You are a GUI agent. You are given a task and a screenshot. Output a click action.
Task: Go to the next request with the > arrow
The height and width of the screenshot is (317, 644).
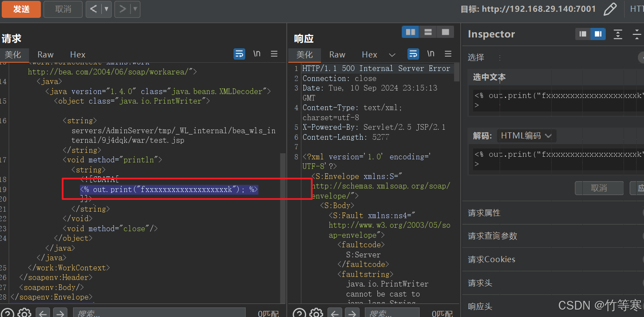coord(122,9)
